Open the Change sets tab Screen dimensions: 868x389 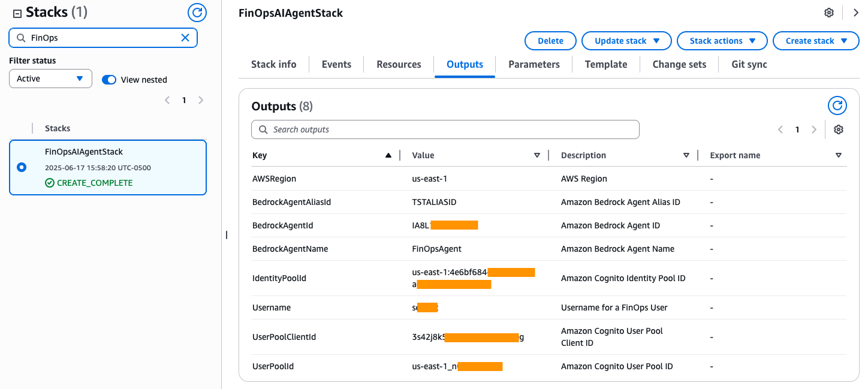679,64
